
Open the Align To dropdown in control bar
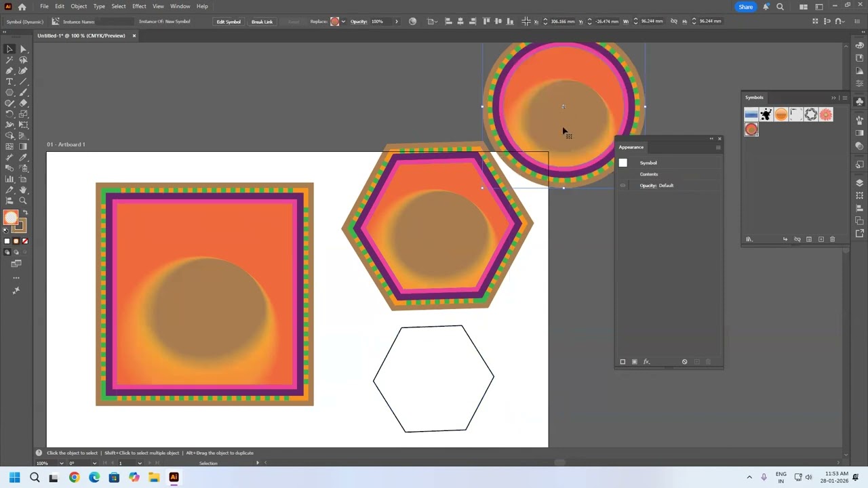[432, 22]
